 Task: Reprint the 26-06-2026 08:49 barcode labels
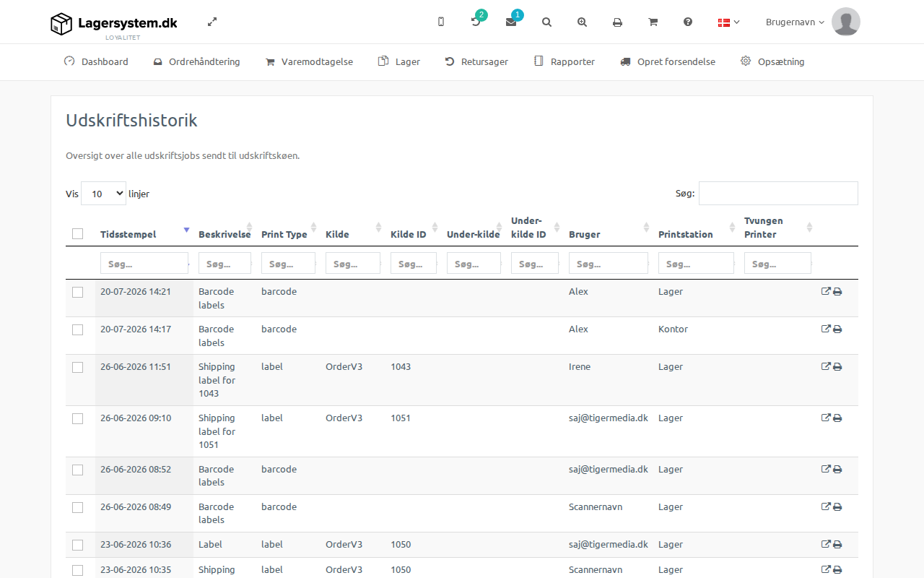tap(837, 507)
